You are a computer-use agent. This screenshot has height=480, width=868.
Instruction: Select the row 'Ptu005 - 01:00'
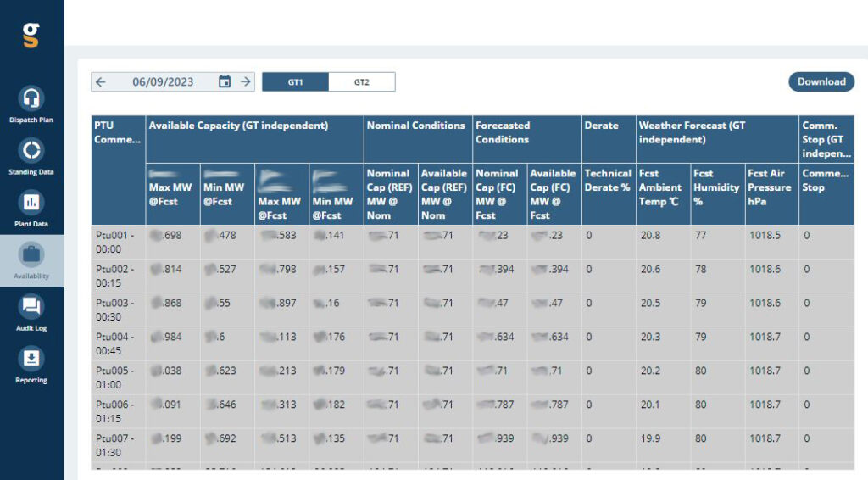click(472, 377)
